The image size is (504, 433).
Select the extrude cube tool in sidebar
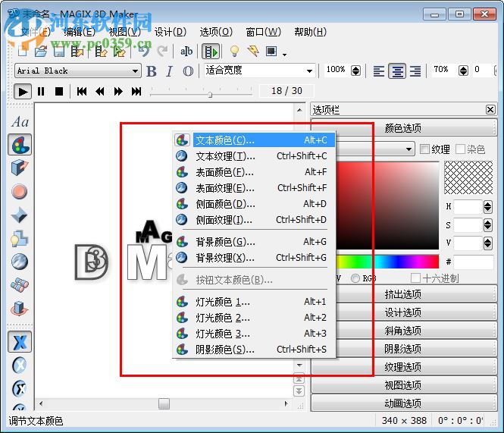pyautogui.click(x=20, y=168)
